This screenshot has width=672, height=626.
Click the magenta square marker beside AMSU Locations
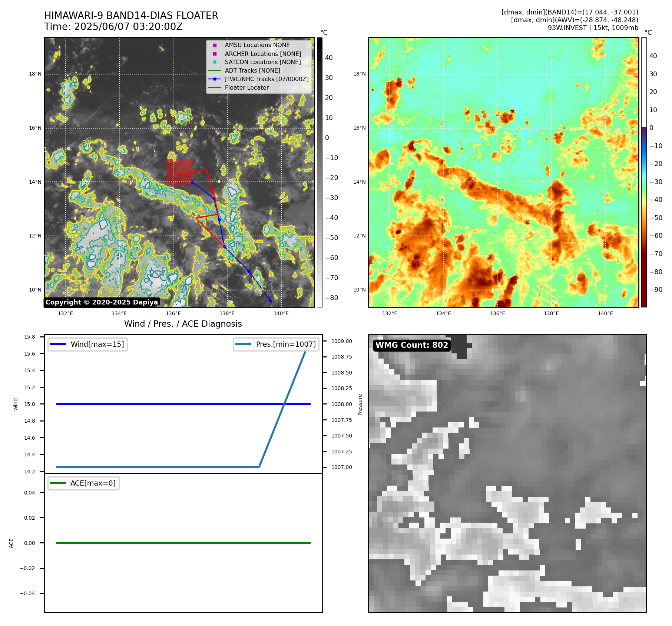[215, 45]
